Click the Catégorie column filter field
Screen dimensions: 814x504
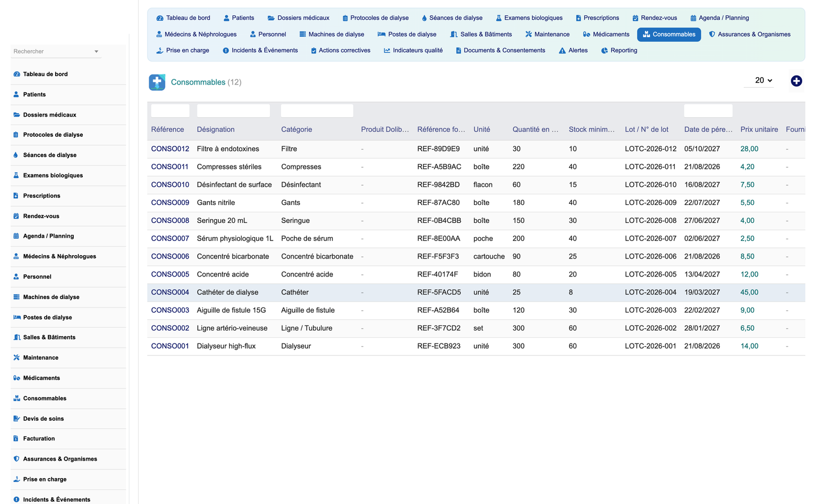coord(317,110)
